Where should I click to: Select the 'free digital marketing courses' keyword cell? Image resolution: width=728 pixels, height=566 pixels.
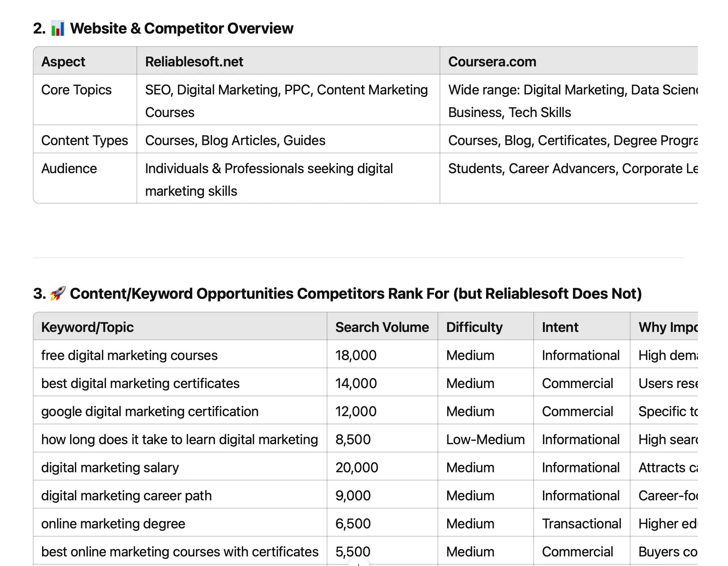129,355
